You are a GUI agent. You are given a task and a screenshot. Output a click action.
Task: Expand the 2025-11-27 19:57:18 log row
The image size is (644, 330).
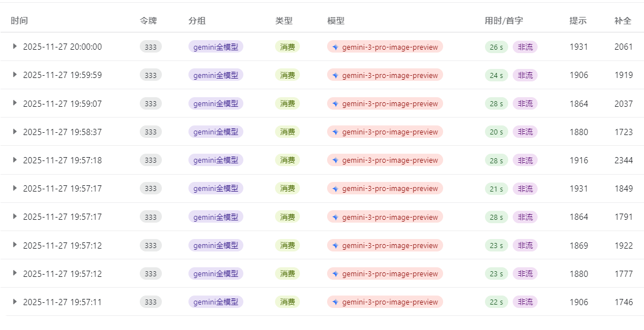tap(15, 160)
